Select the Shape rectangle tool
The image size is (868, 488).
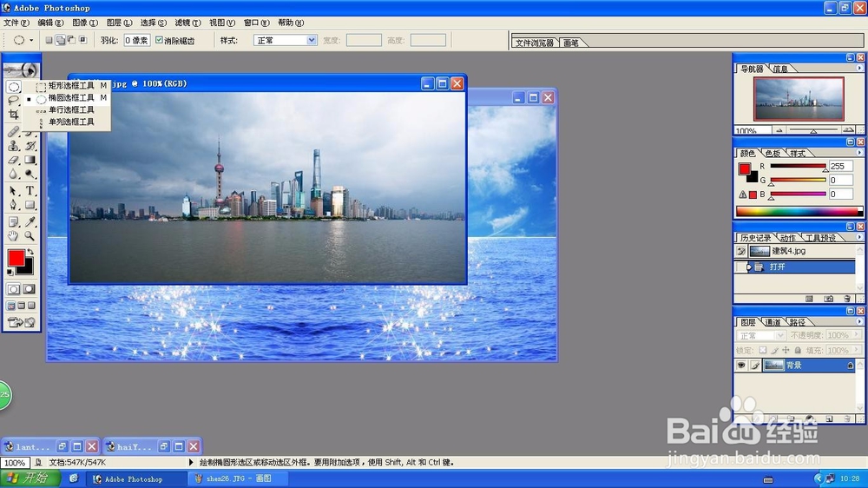pyautogui.click(x=30, y=205)
